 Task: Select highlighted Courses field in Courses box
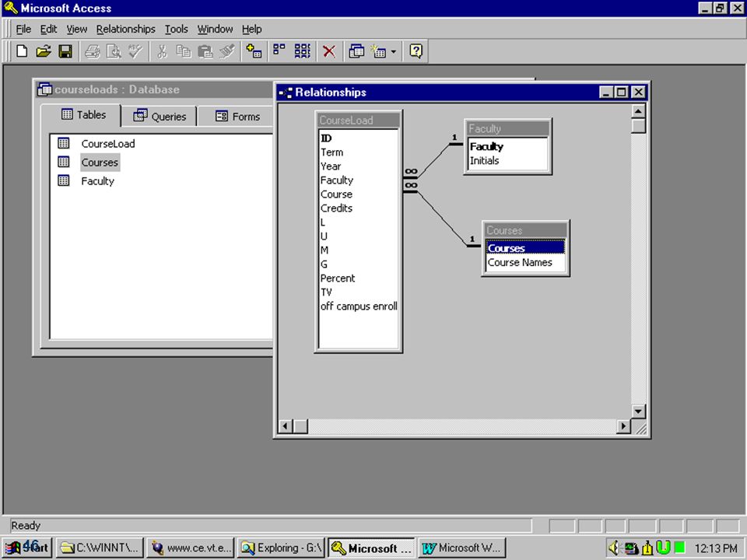(x=525, y=248)
